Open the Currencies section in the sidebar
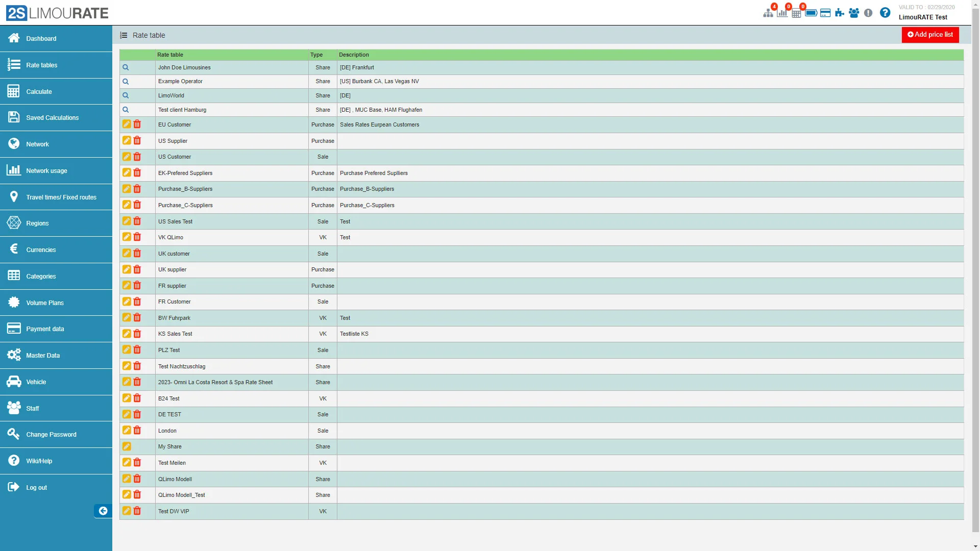 (x=41, y=249)
